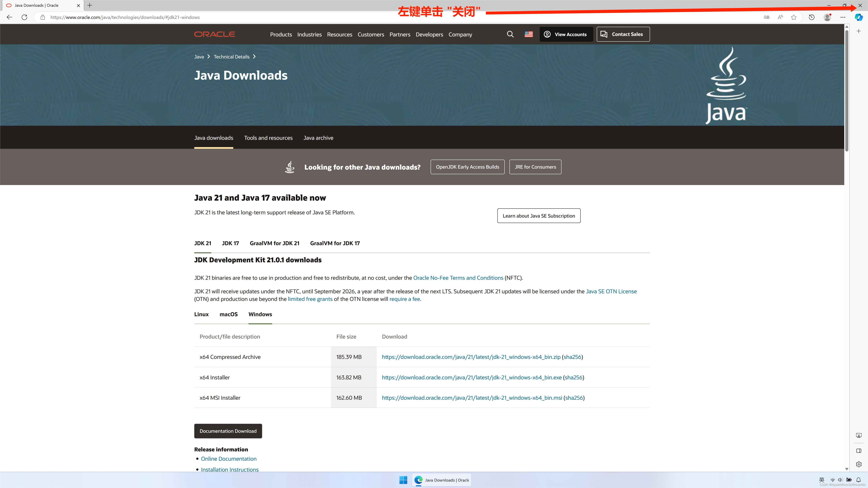The image size is (868, 488).
Task: Download the jdk-21 windows-x64 exe installer
Action: 472,378
